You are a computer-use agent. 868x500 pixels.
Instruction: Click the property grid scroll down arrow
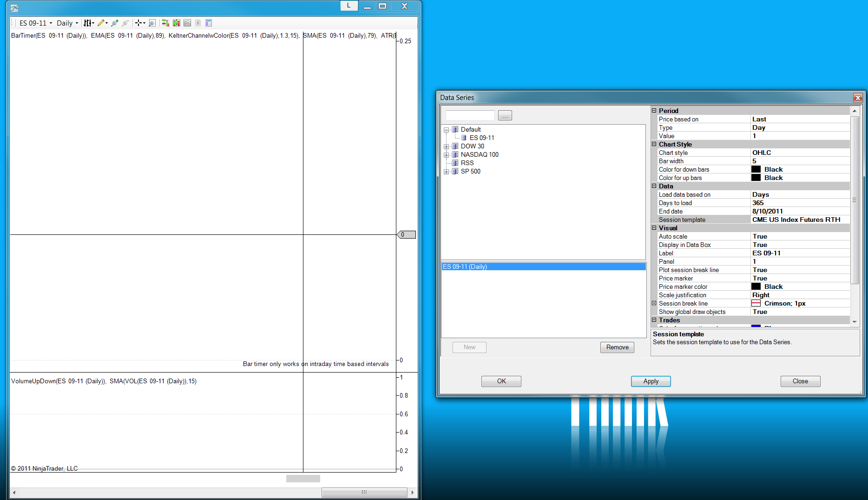pos(855,321)
